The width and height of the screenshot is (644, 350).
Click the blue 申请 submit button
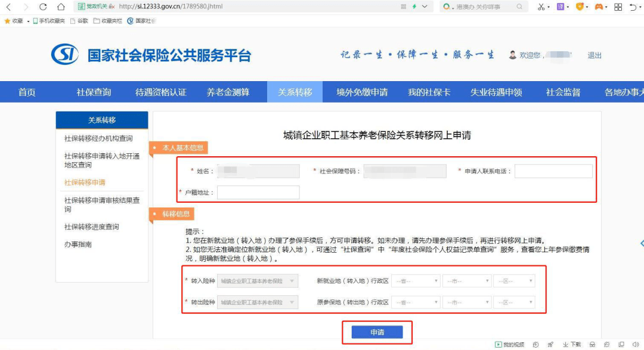377,332
